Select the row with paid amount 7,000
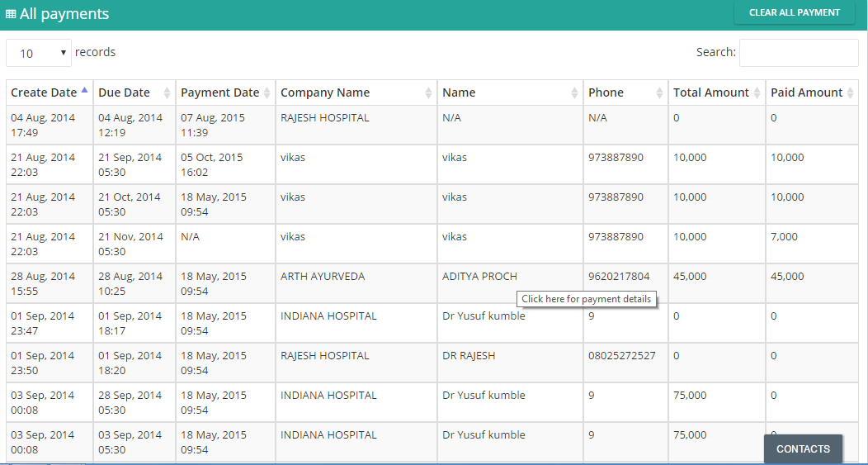This screenshot has width=868, height=465. (x=432, y=244)
